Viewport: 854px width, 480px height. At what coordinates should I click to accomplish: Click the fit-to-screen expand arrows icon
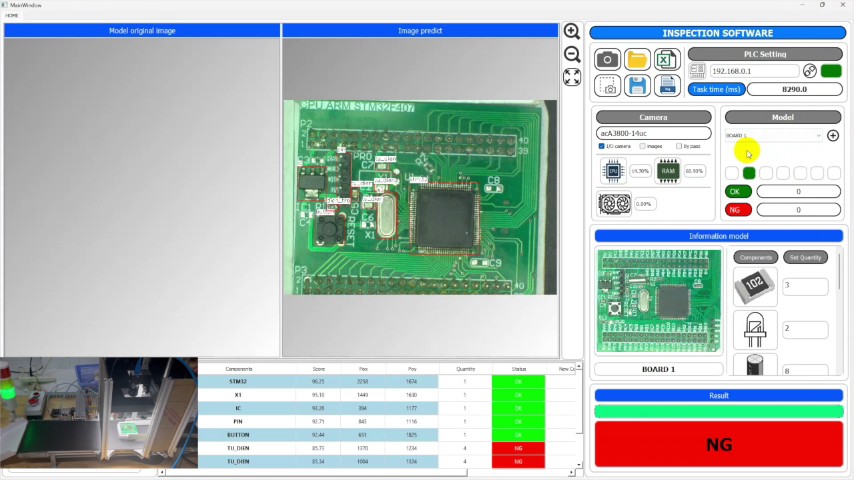coord(571,77)
